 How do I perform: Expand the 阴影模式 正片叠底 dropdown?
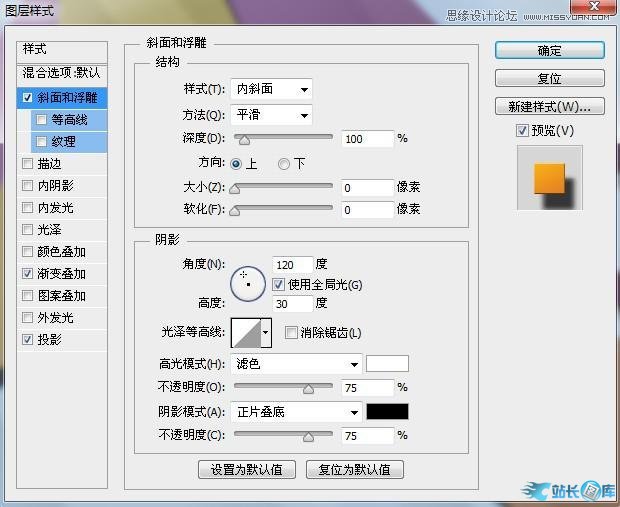296,411
